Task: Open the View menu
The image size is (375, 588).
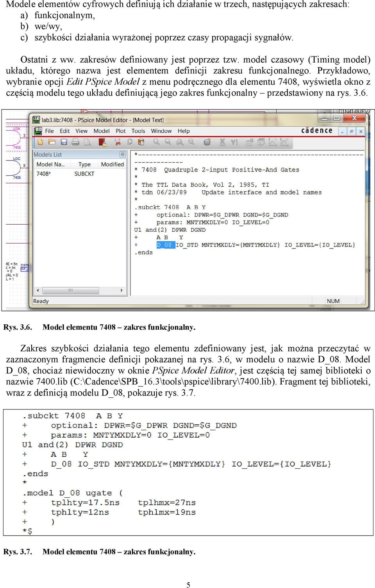Action: point(81,131)
